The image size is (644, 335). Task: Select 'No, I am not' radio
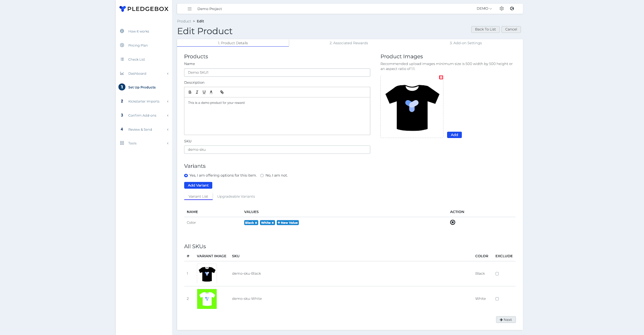(262, 175)
